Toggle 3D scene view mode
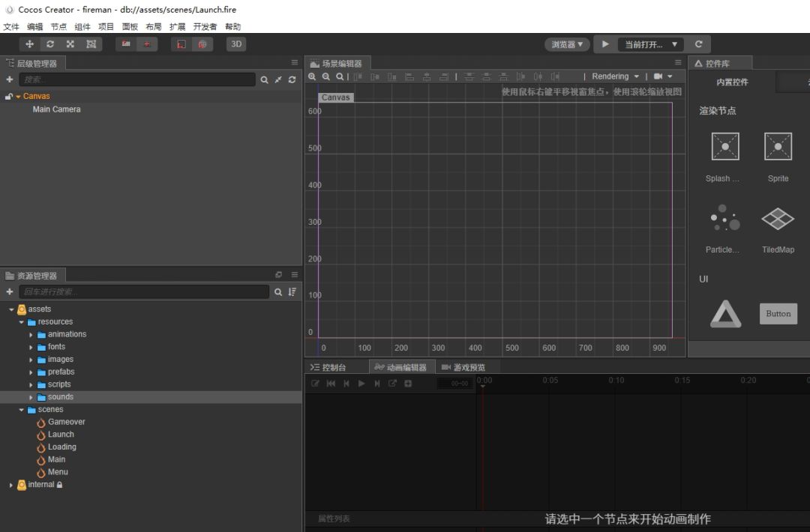This screenshot has height=532, width=810. point(236,44)
